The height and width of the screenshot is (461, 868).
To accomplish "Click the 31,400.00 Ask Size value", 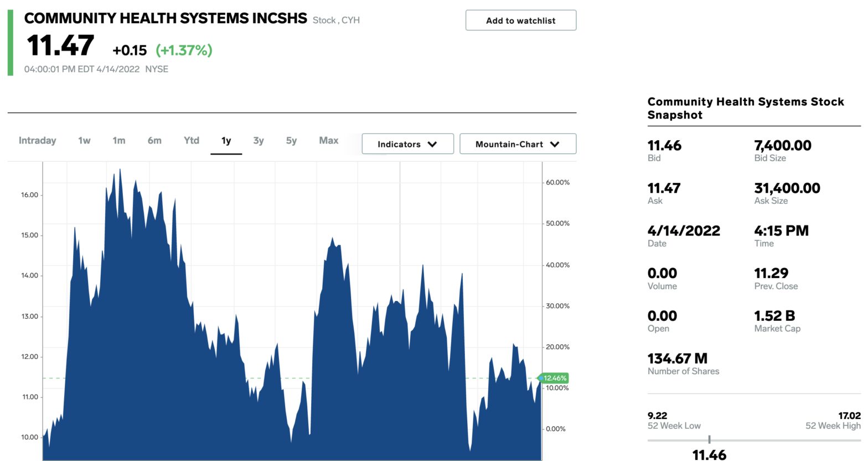I will [x=787, y=188].
